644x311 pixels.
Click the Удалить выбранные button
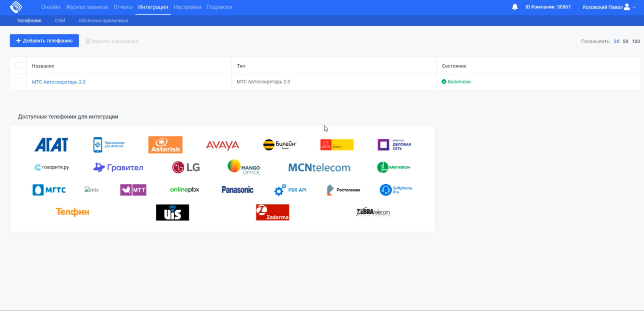112,41
